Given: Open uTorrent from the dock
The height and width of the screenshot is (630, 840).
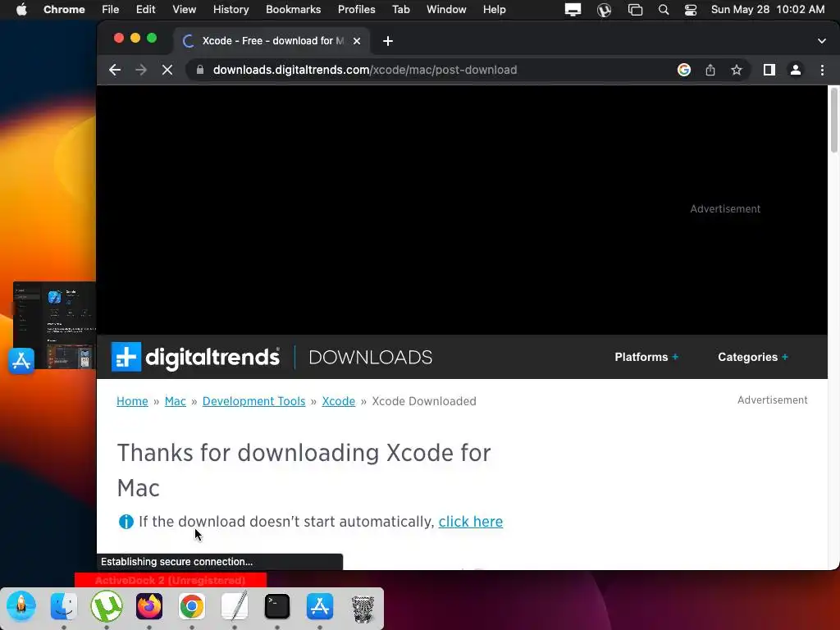Looking at the screenshot, I should (107, 606).
